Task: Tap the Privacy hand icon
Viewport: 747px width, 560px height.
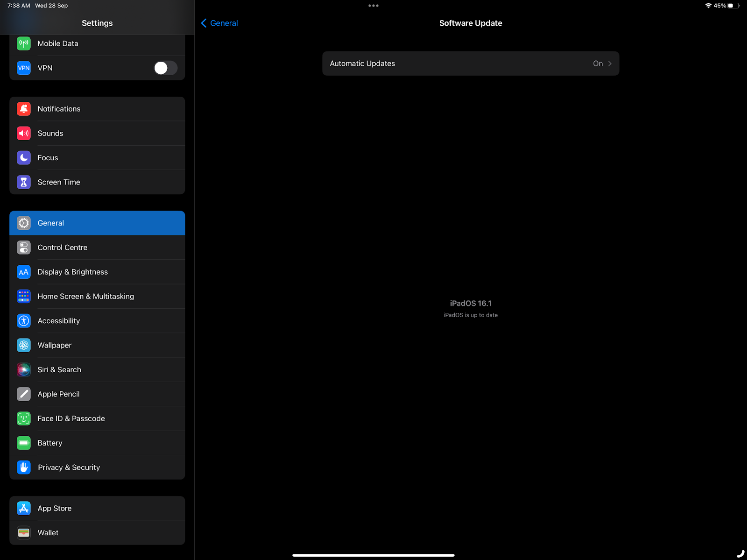Action: [24, 468]
